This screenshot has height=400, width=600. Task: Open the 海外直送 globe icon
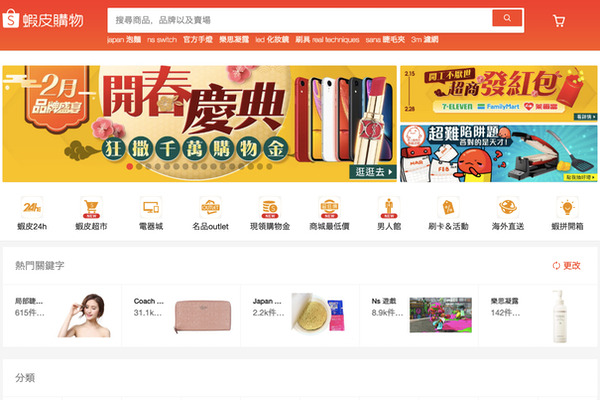coord(508,207)
